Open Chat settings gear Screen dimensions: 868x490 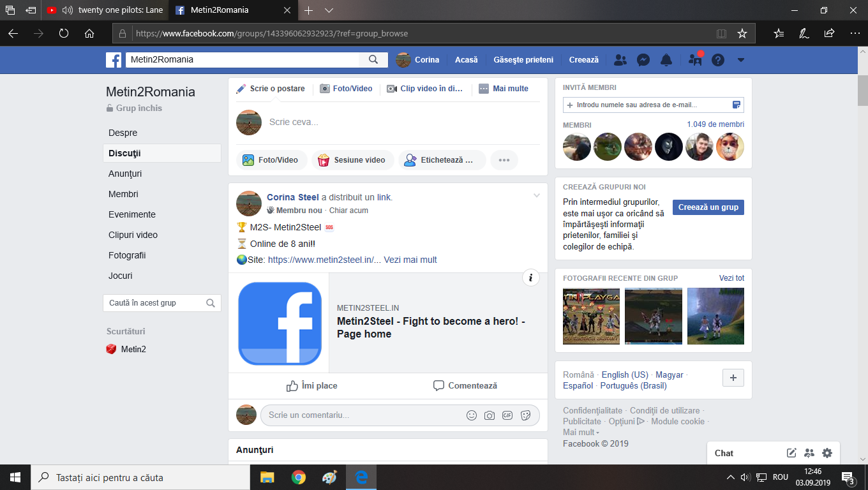(827, 453)
